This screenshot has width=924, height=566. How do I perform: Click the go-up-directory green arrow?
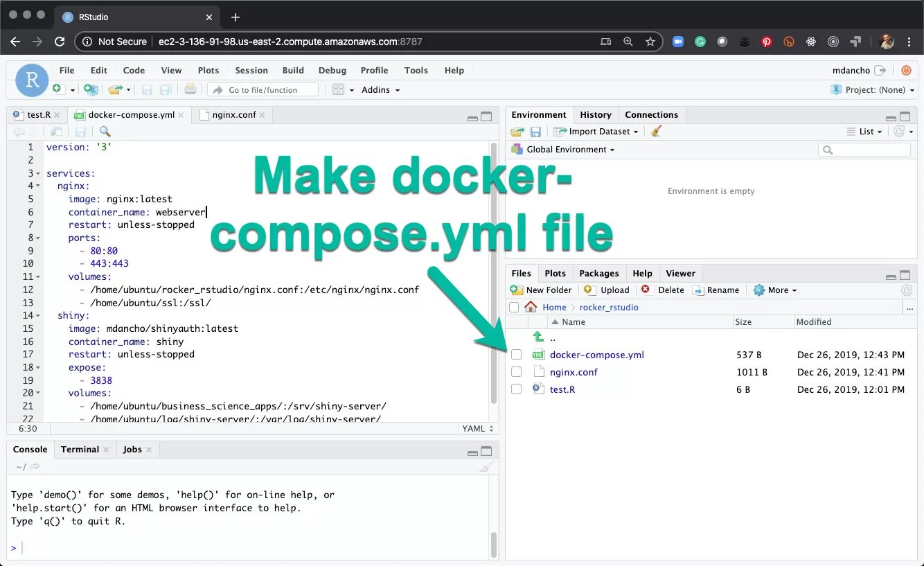pos(538,337)
